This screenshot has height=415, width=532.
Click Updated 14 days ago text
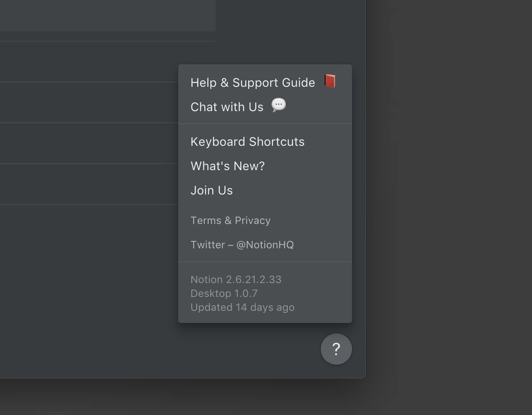click(243, 307)
